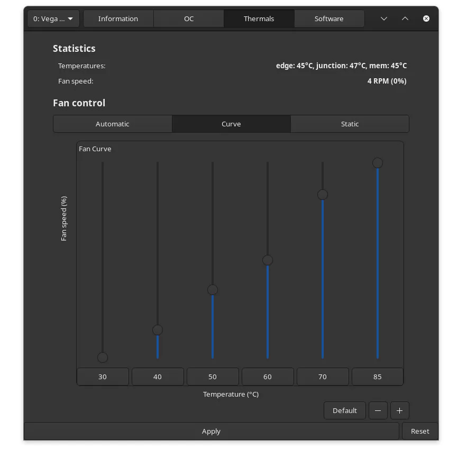Viewport: 476px width, 449px height.
Task: Enable Automatic fan control mode
Action: click(x=112, y=124)
